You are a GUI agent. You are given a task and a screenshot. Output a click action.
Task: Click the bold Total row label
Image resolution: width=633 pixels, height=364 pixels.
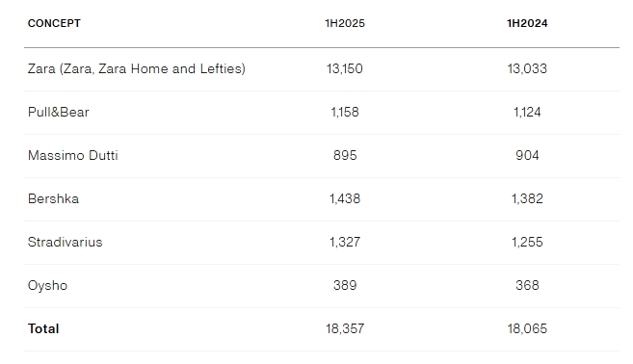tap(43, 328)
